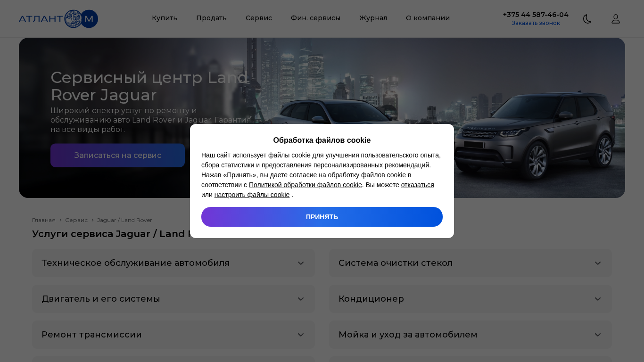Click the Jaguar / Land Rover breadcrumb text
This screenshot has height=362, width=644.
click(x=124, y=220)
